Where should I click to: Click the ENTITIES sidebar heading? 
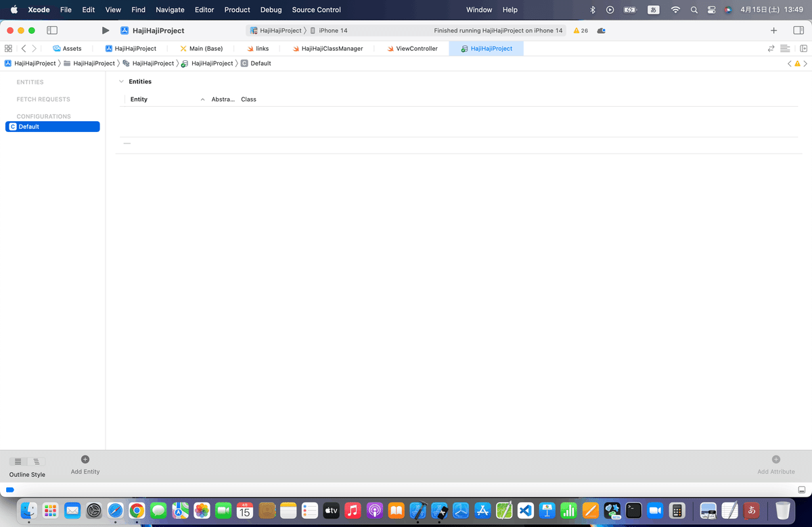pyautogui.click(x=30, y=82)
